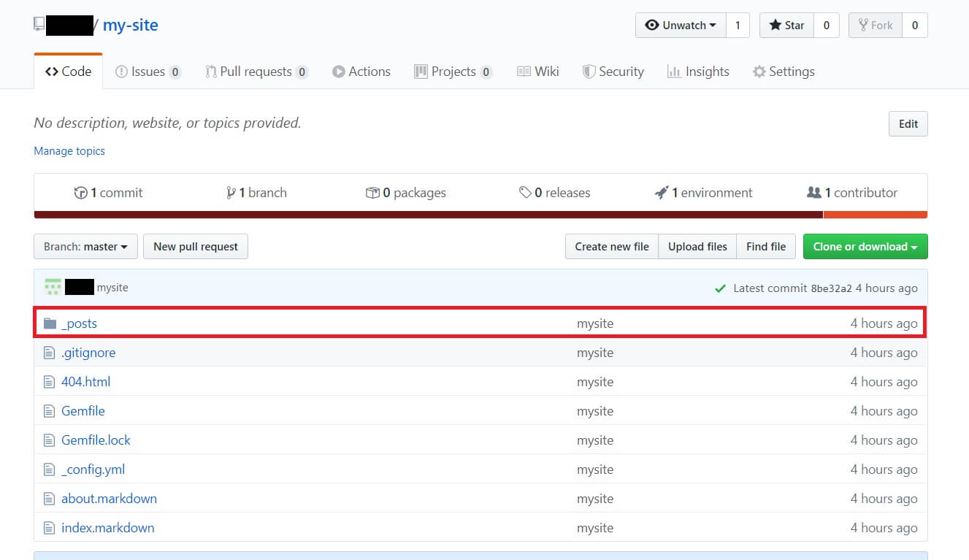
Task: Open the Wiki tab
Action: tap(537, 72)
